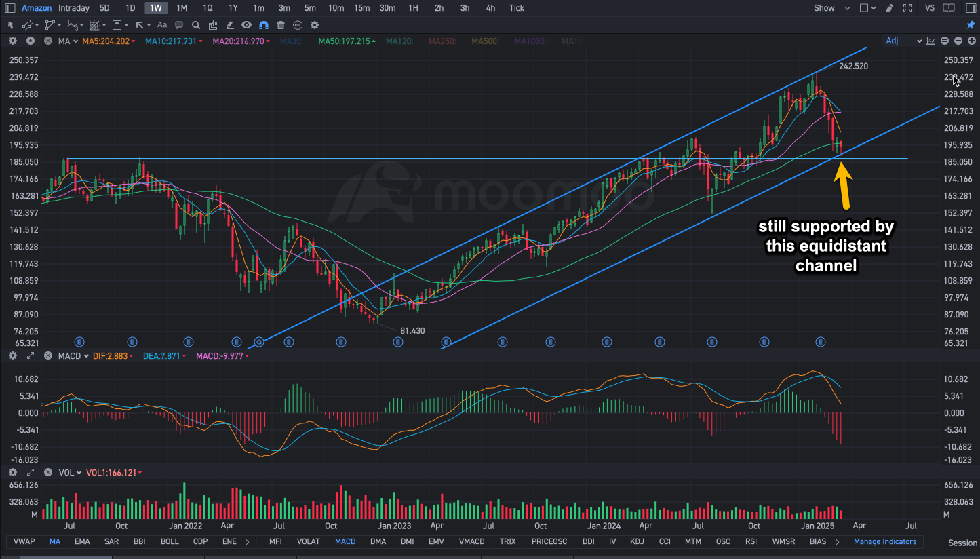Open MACD panel settings gear
Viewport: 980px width, 559px height.
pos(13,355)
